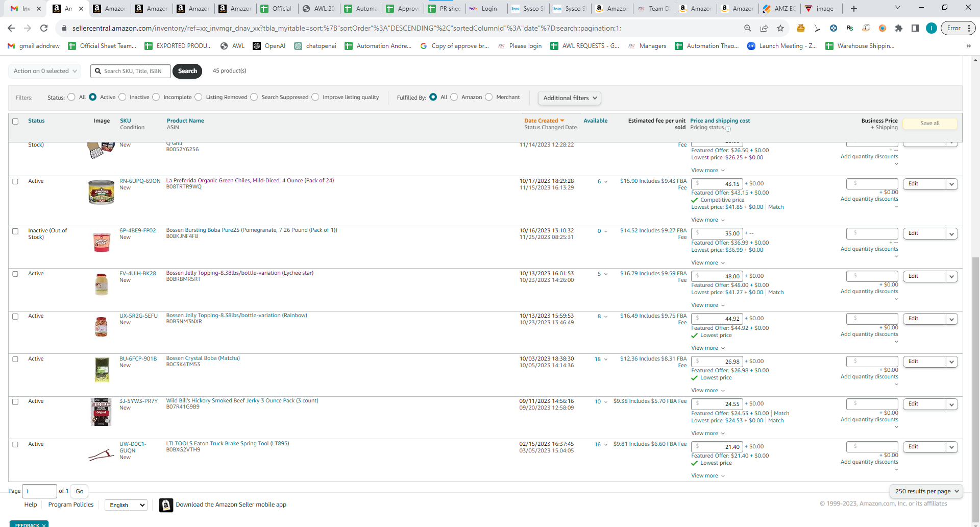The image size is (980, 527).
Task: Bookmark this page with the star icon
Action: coord(780,28)
